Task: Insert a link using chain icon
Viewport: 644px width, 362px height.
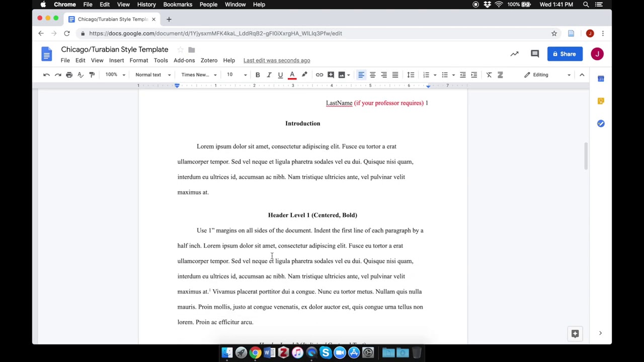Action: (319, 75)
